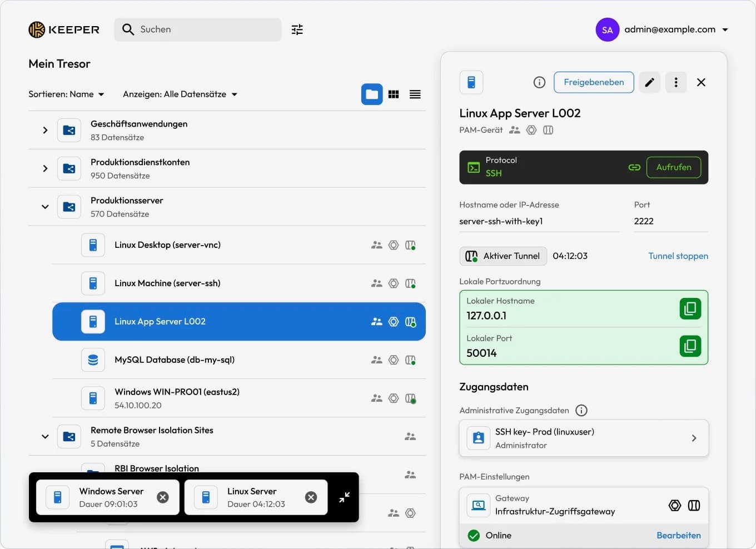This screenshot has height=549, width=756.
Task: Click the SA user avatar
Action: click(608, 30)
